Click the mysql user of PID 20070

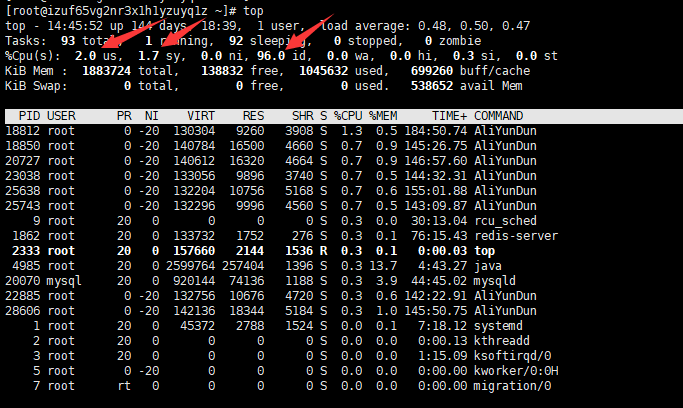point(64,281)
